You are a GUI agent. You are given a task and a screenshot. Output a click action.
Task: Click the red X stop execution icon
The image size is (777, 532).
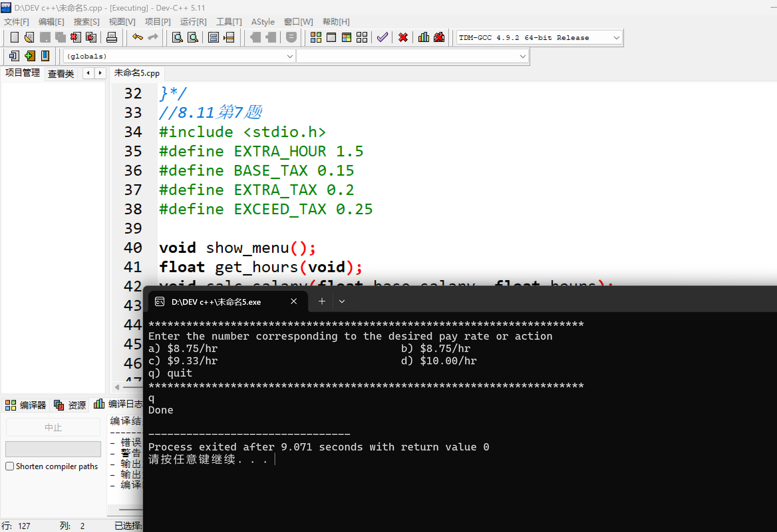(x=403, y=37)
